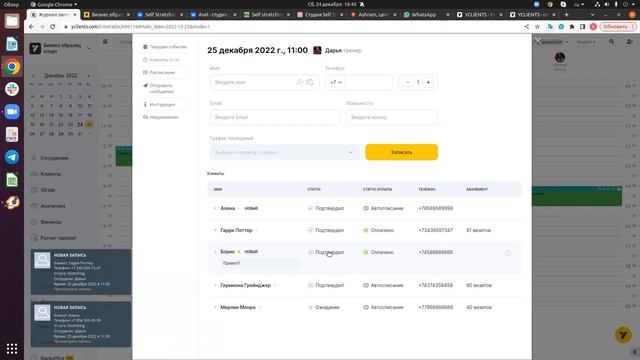Open Клиенты section in dialog sidebar
The width and height of the screenshot is (640, 360).
(161, 60)
